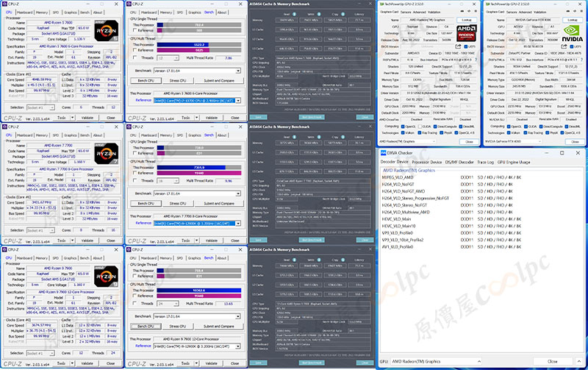The height and width of the screenshot is (370, 588).
Task: Click the Copy info icon in top AIDA64 window
Action: point(343,14)
